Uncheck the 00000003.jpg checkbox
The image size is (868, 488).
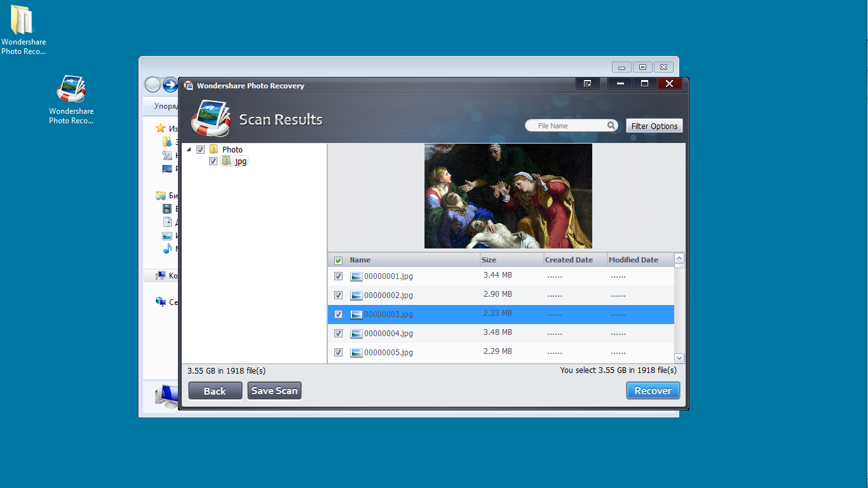(338, 315)
